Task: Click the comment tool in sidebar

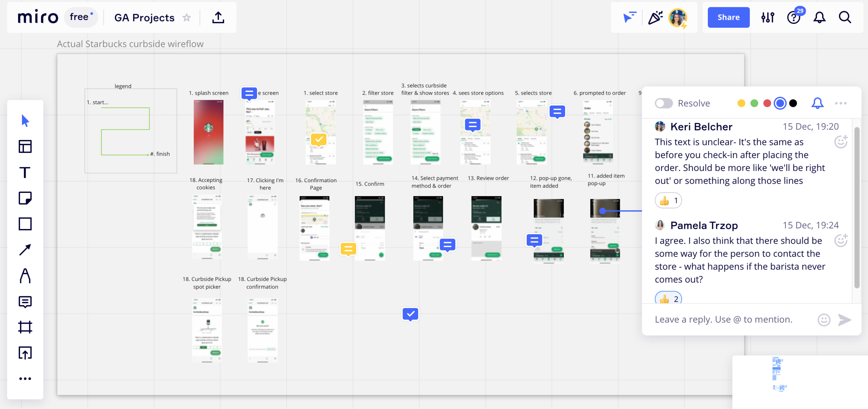Action: (25, 302)
